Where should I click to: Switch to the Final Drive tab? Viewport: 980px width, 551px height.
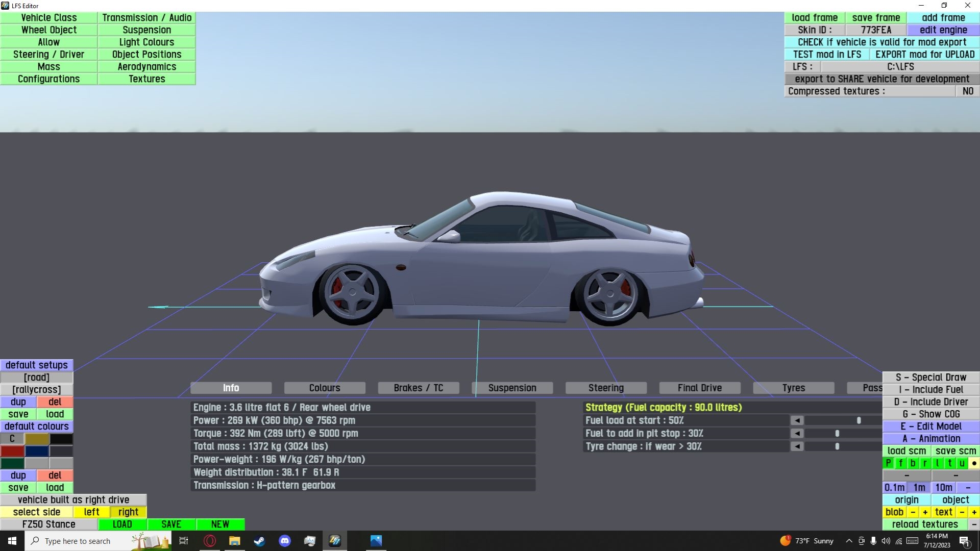699,388
